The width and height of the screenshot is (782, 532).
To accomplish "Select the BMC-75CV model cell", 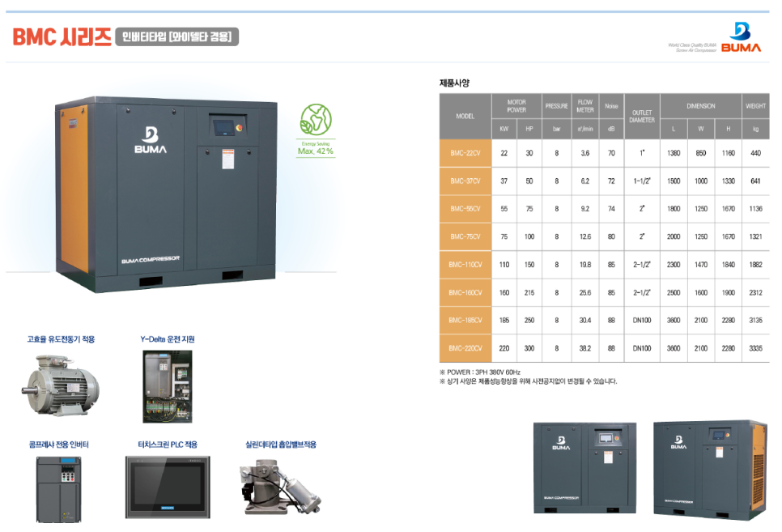I will pyautogui.click(x=465, y=237).
